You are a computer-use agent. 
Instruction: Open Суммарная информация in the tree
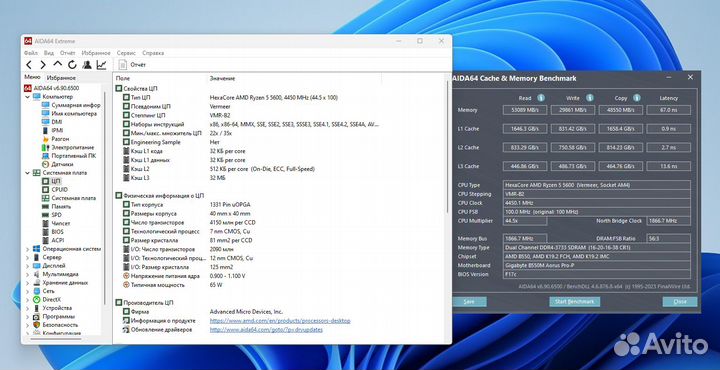[71, 105]
